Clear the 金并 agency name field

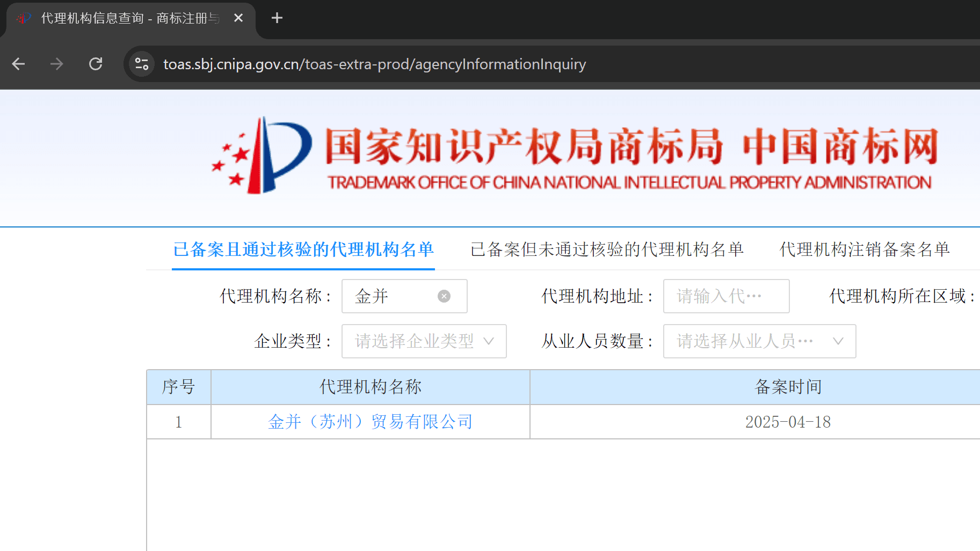click(444, 296)
